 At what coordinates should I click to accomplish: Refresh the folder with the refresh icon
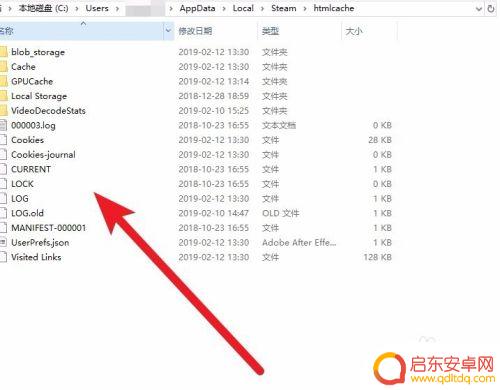tap(491, 8)
